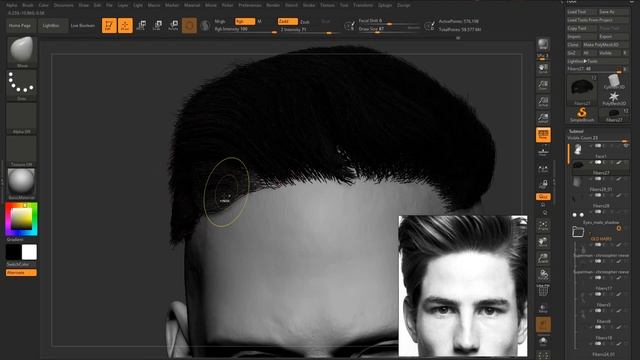Click the Sculptris Pro icon
This screenshot has height=360, width=640.
[x=205, y=25]
